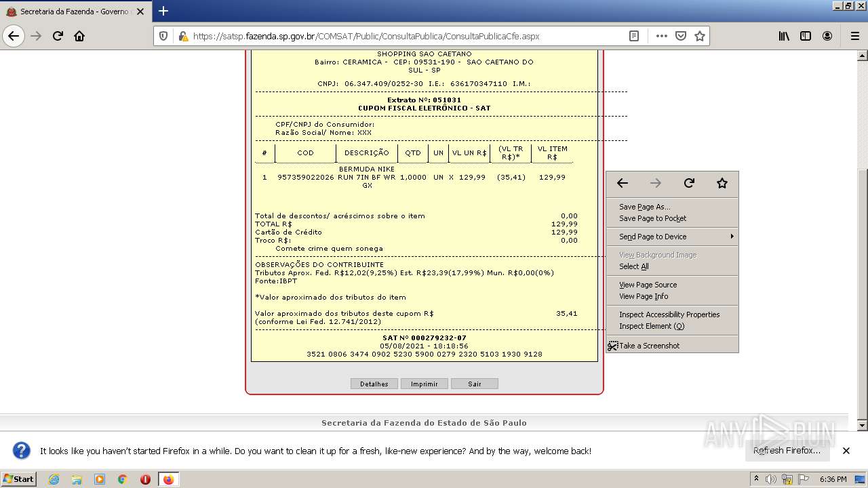868x488 pixels.
Task: Click the Imprimir button
Action: tap(425, 384)
